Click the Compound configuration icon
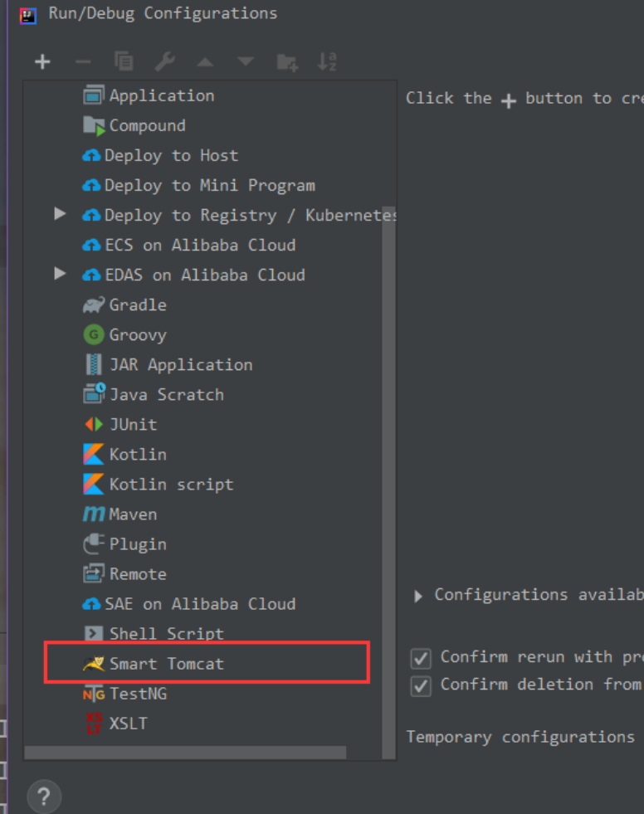Image resolution: width=644 pixels, height=814 pixels. click(x=94, y=125)
